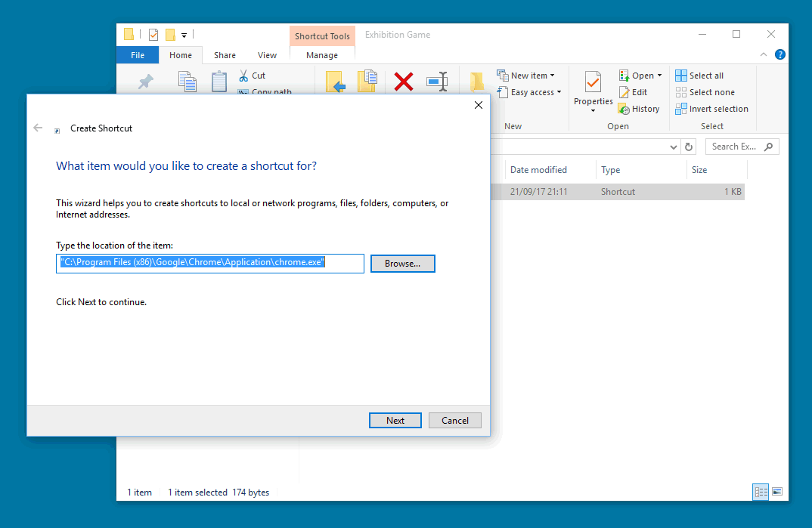The image size is (812, 528).
Task: Switch to the Share ribbon tab
Action: coord(225,55)
